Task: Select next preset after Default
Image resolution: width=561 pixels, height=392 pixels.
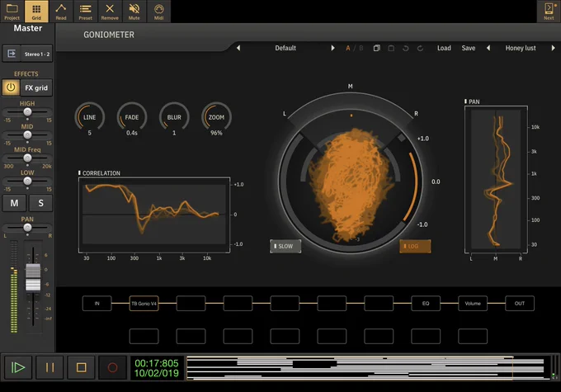Action: [332, 48]
